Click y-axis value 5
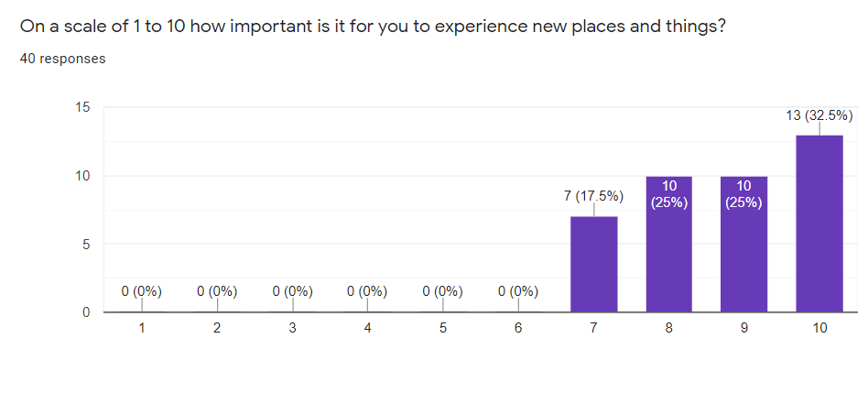This screenshot has width=868, height=393. tap(87, 244)
